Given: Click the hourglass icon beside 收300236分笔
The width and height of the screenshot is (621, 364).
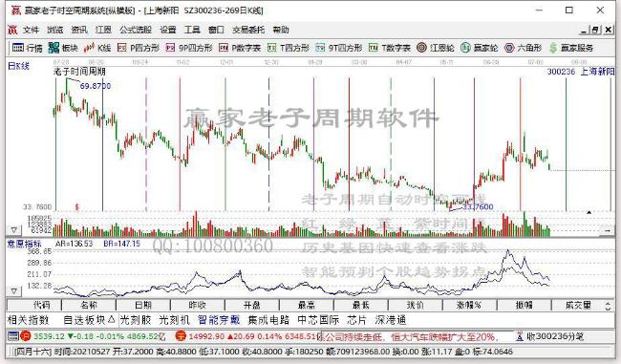Looking at the screenshot, I should (520, 336).
